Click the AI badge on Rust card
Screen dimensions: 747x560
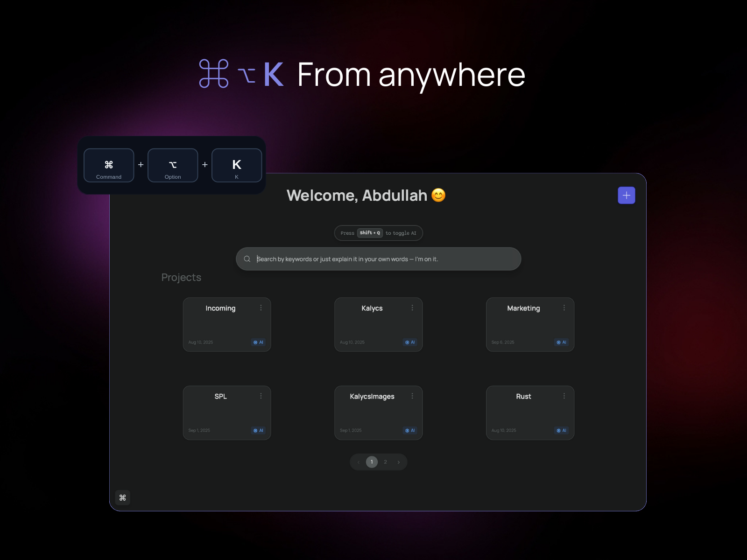tap(561, 431)
